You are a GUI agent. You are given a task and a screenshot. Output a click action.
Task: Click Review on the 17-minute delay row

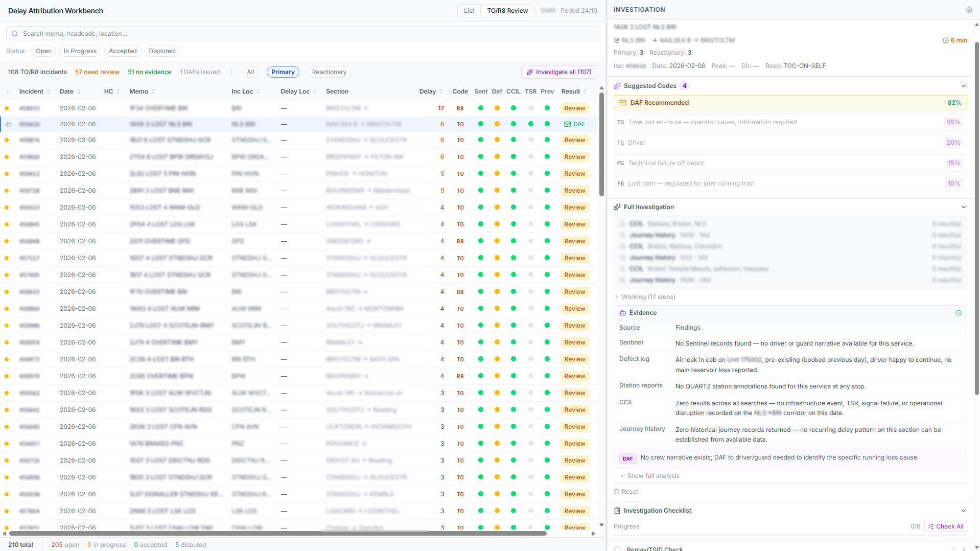574,108
